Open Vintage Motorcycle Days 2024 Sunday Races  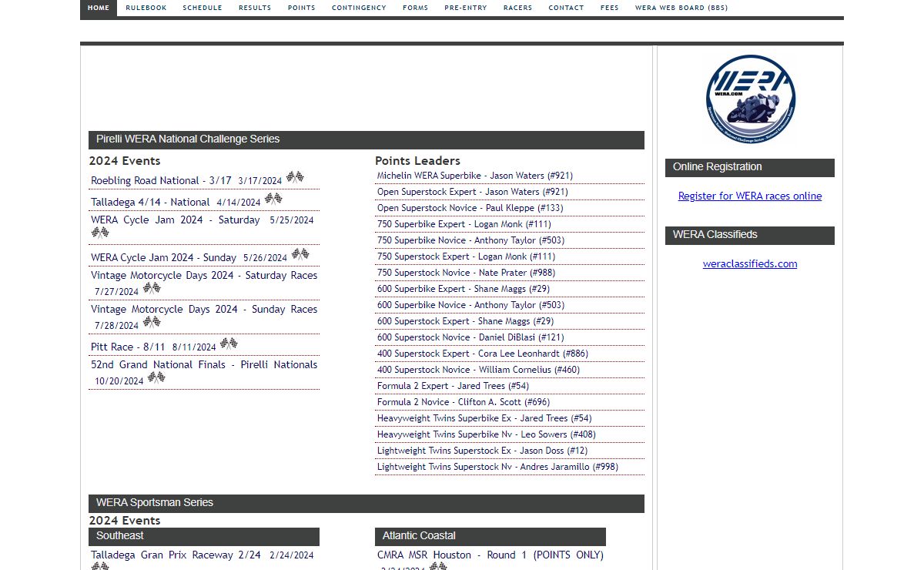[204, 309]
